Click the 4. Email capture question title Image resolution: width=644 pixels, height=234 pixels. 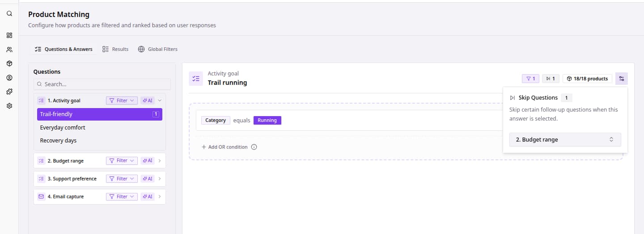pos(65,196)
